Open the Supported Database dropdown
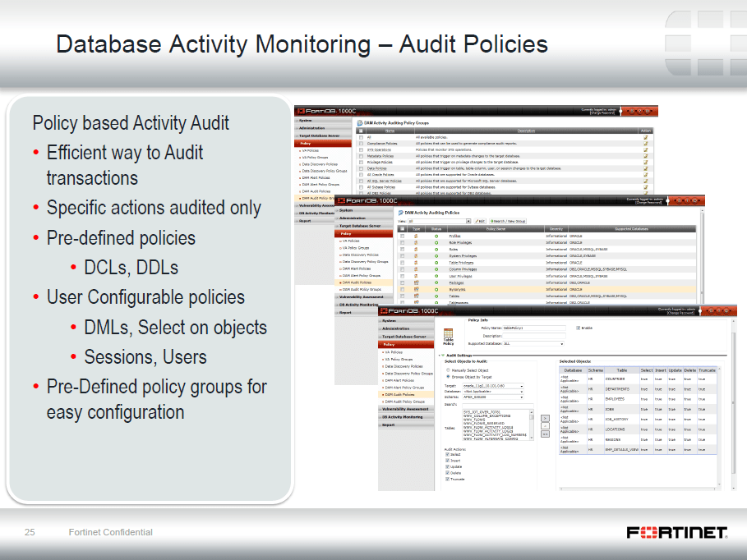The width and height of the screenshot is (747, 560). pos(534,343)
